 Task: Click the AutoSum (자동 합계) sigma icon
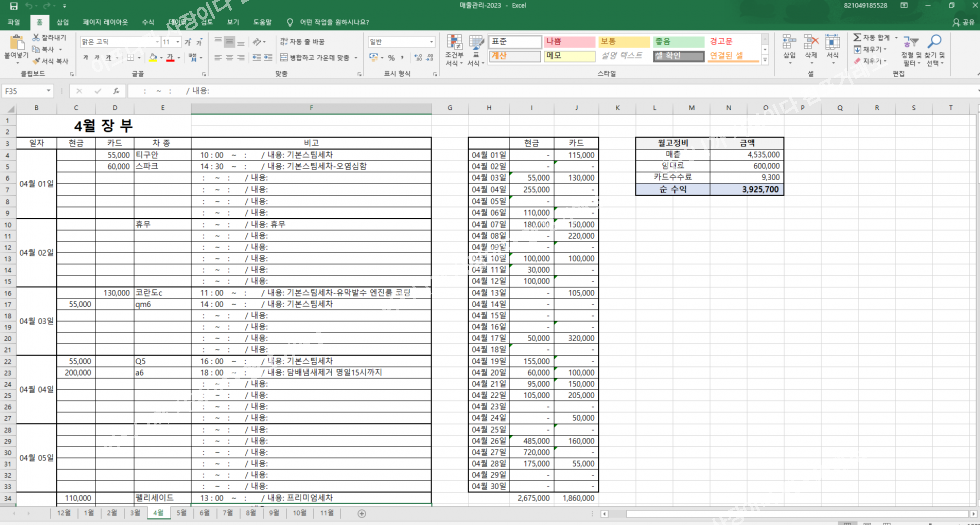click(x=856, y=37)
